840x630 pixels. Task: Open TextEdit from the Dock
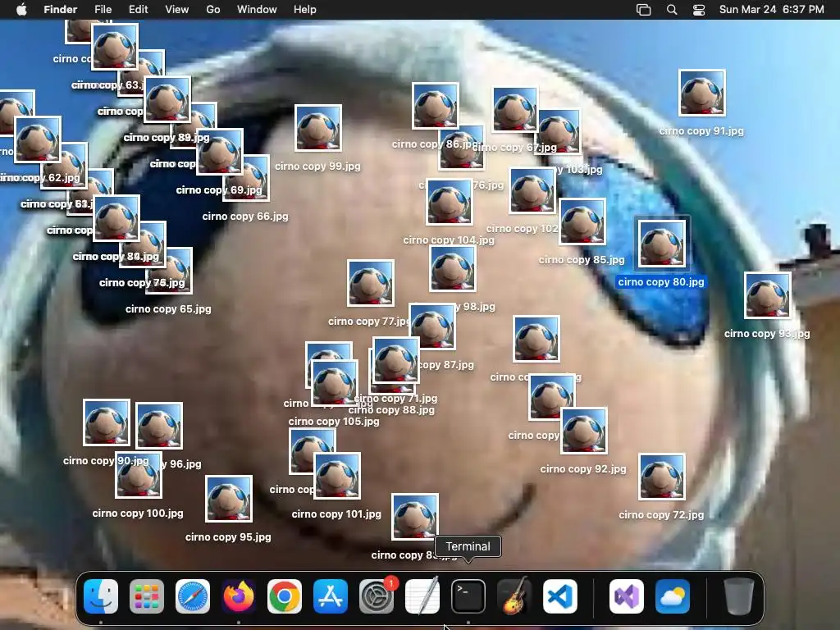tap(422, 596)
